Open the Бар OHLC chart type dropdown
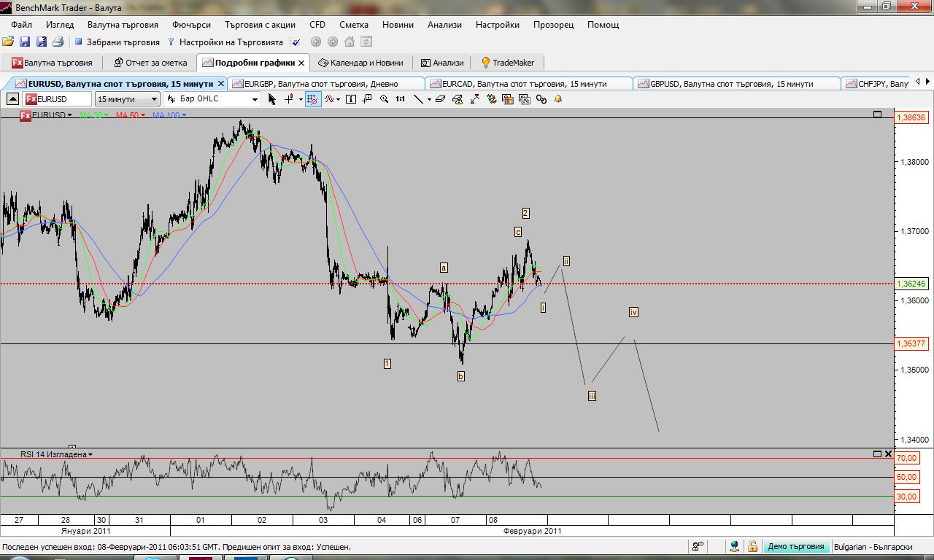This screenshot has width=934, height=560. [212, 98]
